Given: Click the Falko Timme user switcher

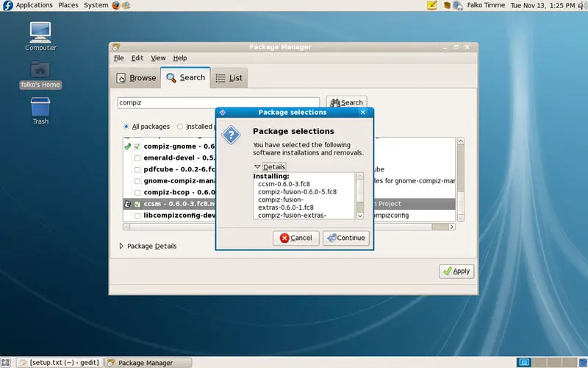Looking at the screenshot, I should tap(486, 5).
